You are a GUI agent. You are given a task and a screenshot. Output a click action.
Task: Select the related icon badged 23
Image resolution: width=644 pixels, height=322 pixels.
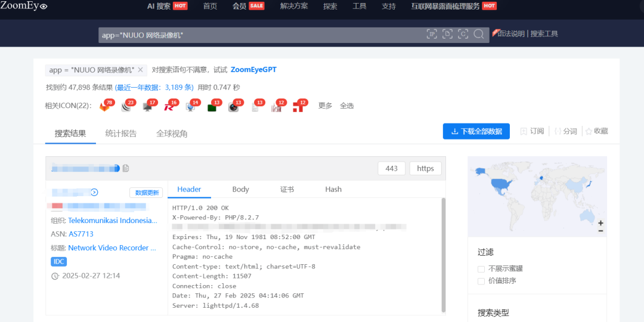point(126,107)
